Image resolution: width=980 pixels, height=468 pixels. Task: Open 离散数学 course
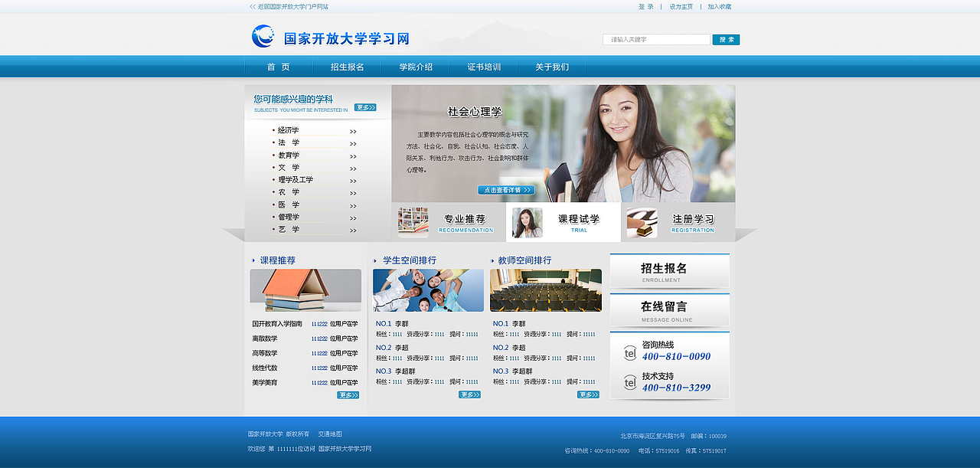tap(265, 339)
